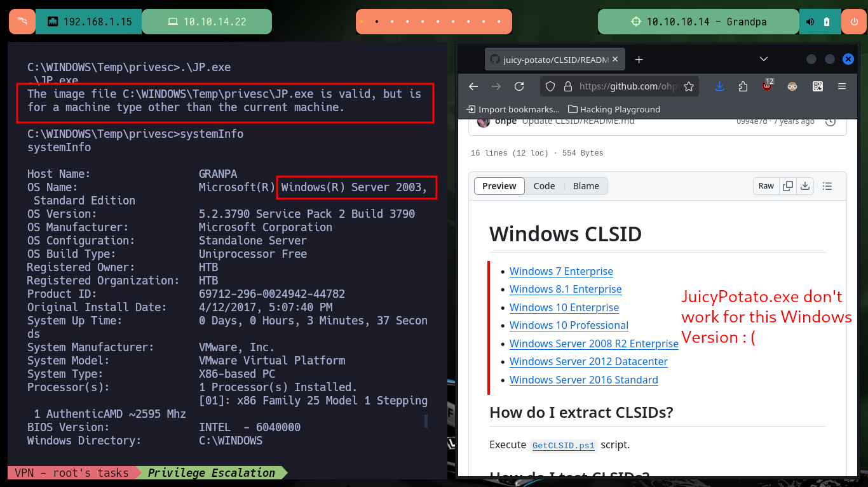The width and height of the screenshot is (868, 487).
Task: Select the Privilege Escalation tmux window
Action: (x=212, y=472)
